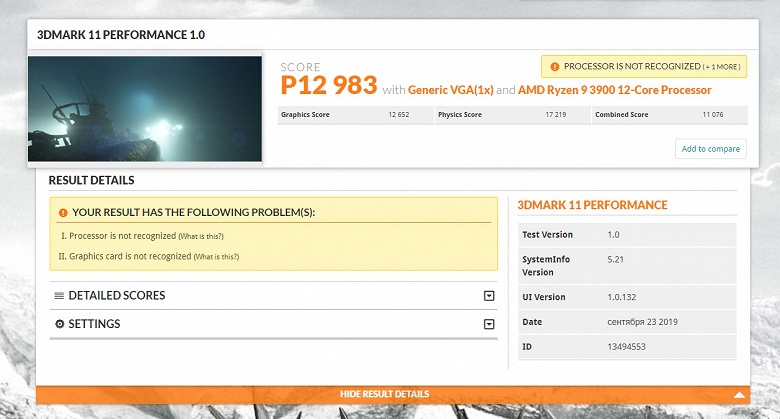This screenshot has height=419, width=780.
Task: Click the SystemInfo Version label
Action: pos(546,266)
